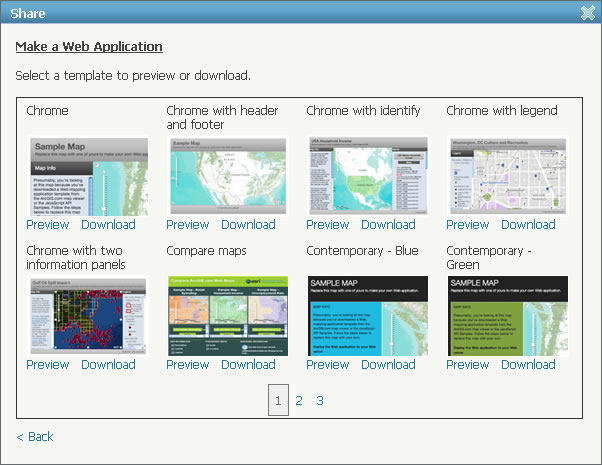
Task: Preview the Compare maps template
Action: tap(188, 364)
